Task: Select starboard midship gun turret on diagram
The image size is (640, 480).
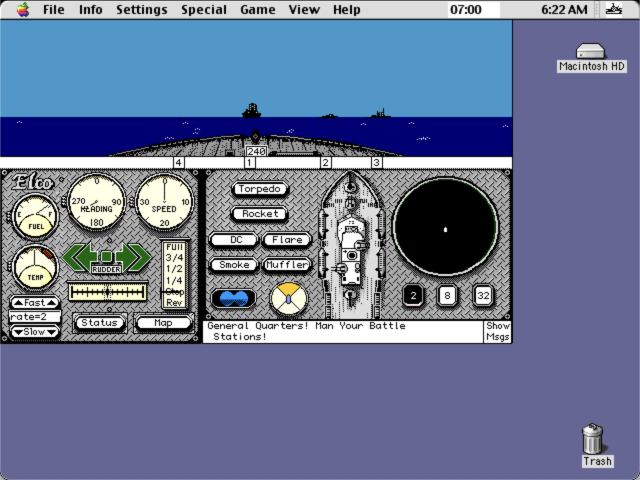Action: 361,245
